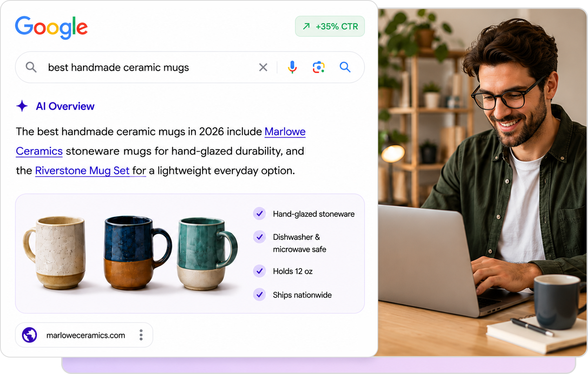
Task: Click the 'Holds 12 oz' text
Action: pos(293,271)
